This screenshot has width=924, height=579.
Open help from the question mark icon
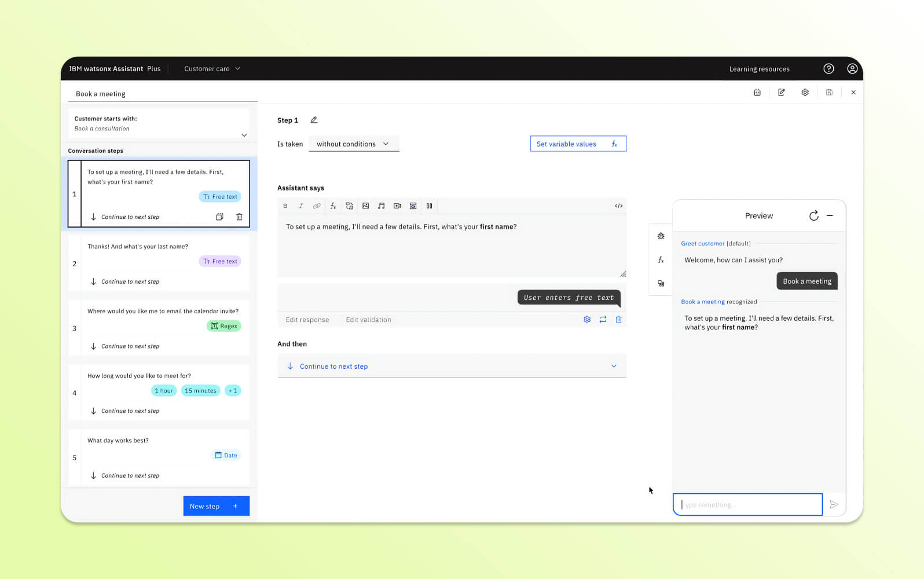(828, 68)
